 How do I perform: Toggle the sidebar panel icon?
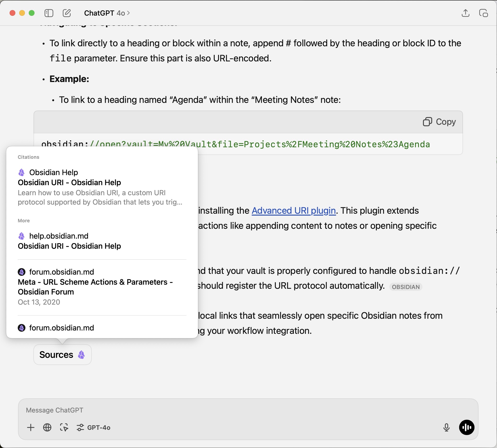coord(49,13)
